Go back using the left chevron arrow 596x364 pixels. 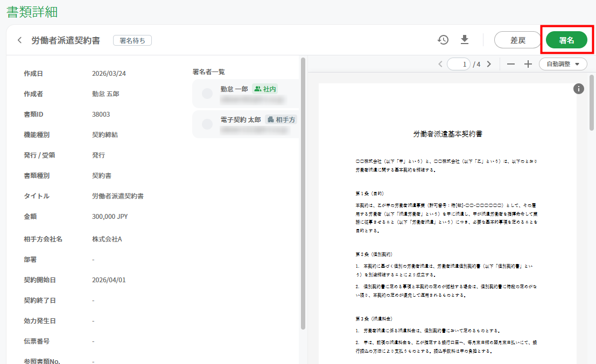pos(19,40)
